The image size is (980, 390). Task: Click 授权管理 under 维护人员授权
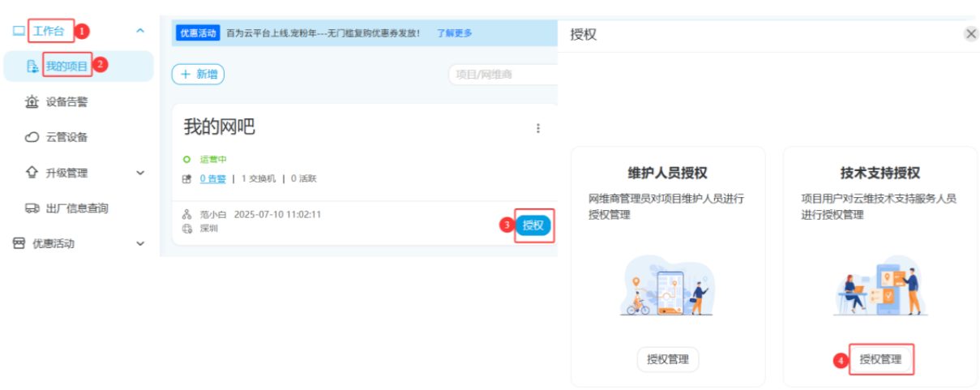tap(667, 359)
